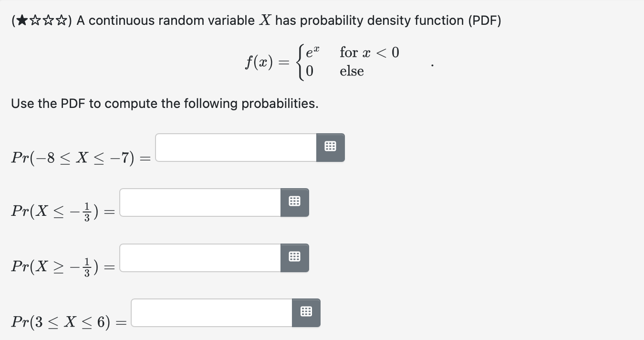Click the keypad icon beside the first answer box
Image resolution: width=644 pixels, height=340 pixels.
[330, 147]
